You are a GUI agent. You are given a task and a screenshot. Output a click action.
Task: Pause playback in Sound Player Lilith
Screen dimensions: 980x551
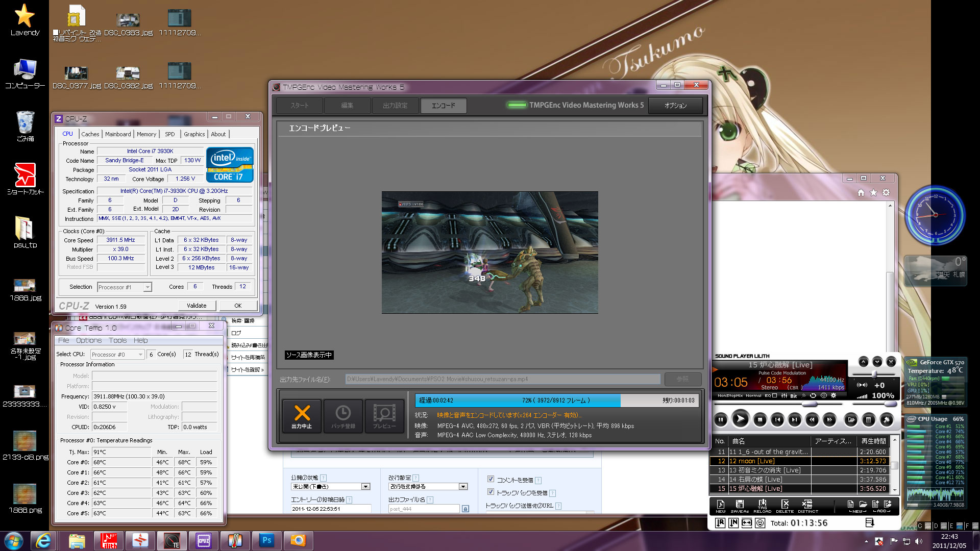click(721, 420)
